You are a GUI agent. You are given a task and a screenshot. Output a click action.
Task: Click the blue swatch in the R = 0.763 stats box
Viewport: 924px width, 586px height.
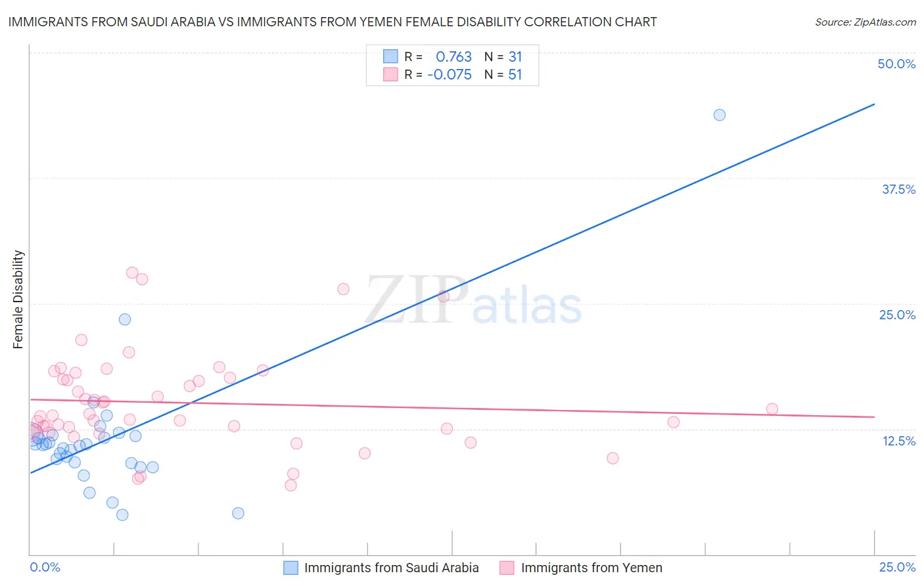(x=390, y=56)
